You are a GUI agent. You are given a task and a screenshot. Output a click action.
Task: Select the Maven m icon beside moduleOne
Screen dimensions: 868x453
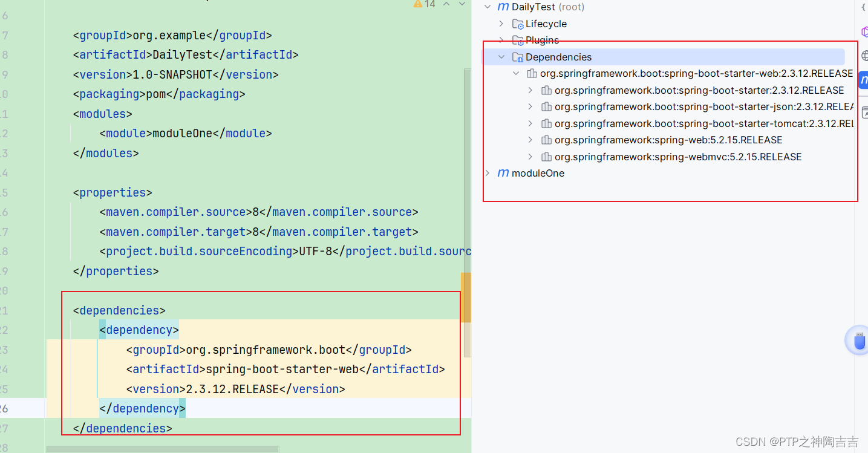click(503, 173)
